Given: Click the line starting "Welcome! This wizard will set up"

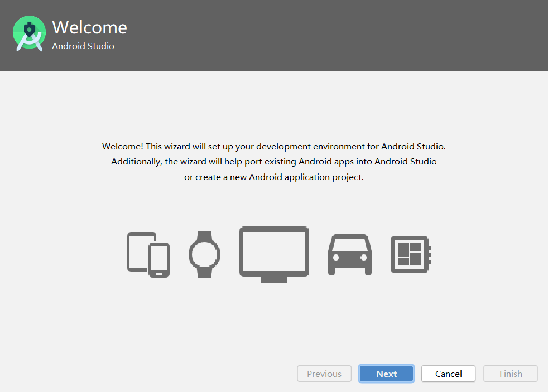Looking at the screenshot, I should [274, 147].
